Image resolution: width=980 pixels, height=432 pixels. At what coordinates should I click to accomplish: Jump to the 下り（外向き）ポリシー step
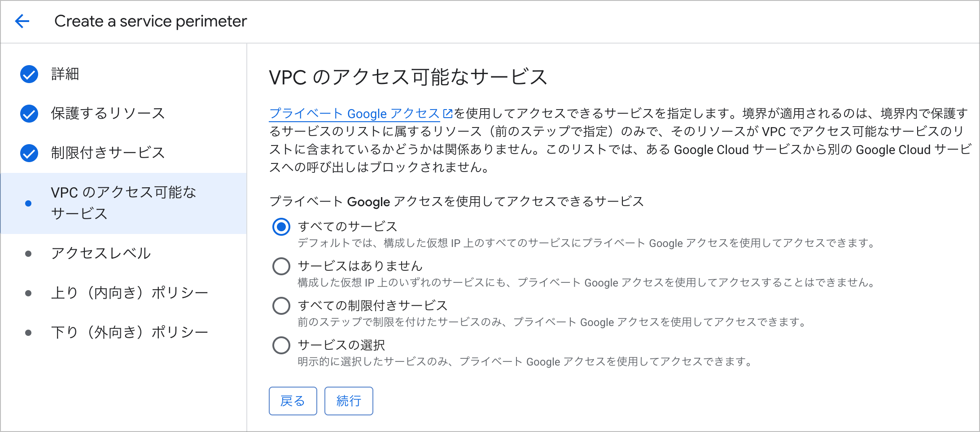coord(129,333)
